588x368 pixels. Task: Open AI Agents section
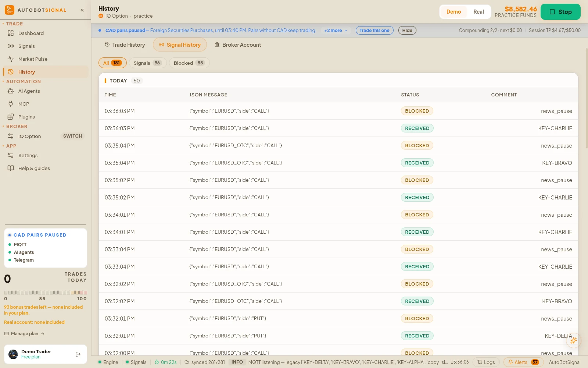pos(46,91)
